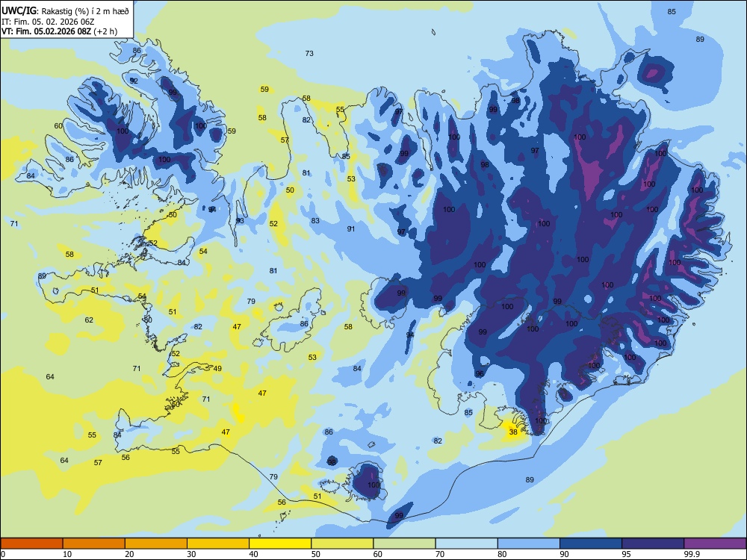Image resolution: width=747 pixels, height=560 pixels.
Task: Click the orange 10–20 legend swatch
Action: [x=94, y=544]
